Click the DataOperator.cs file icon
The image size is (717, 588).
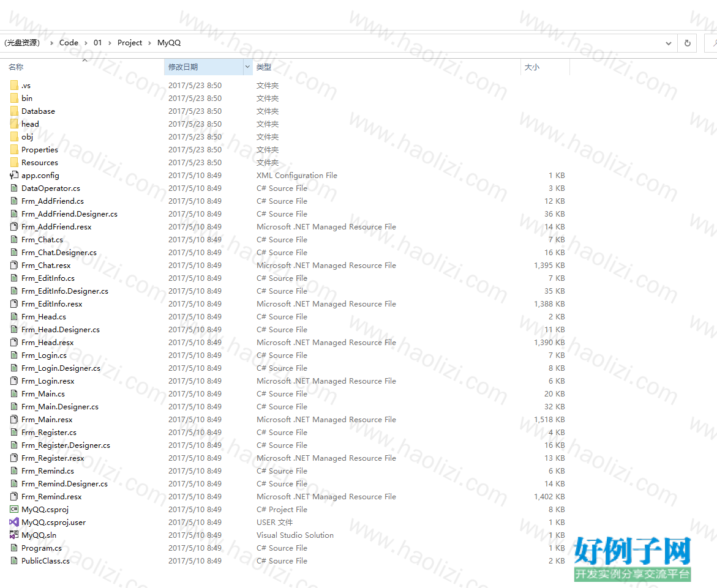pos(14,188)
